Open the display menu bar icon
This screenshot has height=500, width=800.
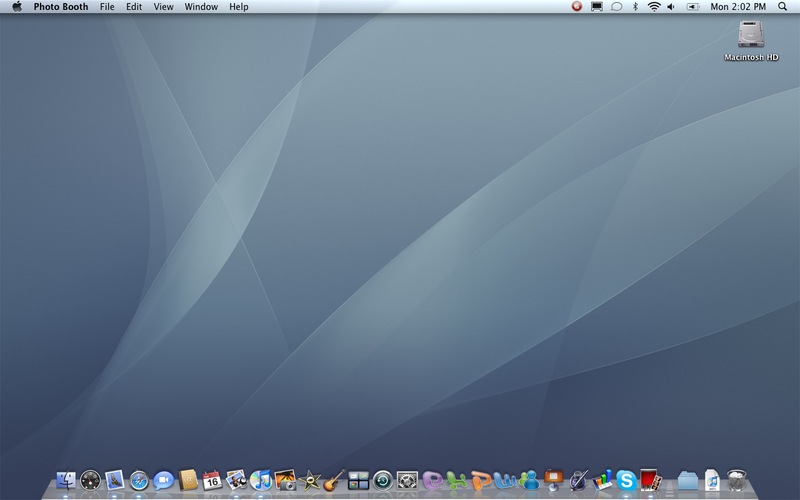coord(596,7)
